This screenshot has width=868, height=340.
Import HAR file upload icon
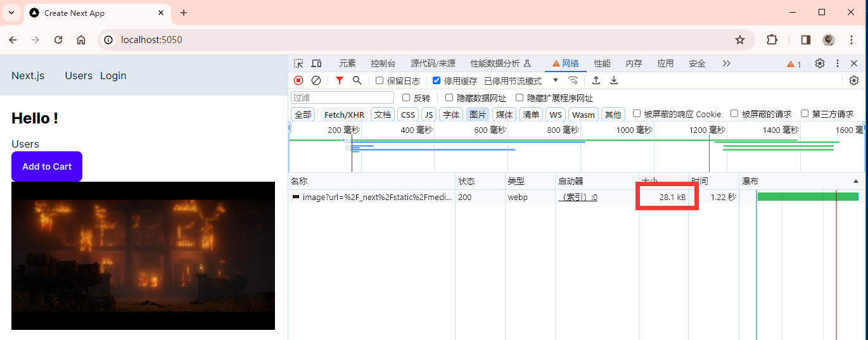click(596, 80)
